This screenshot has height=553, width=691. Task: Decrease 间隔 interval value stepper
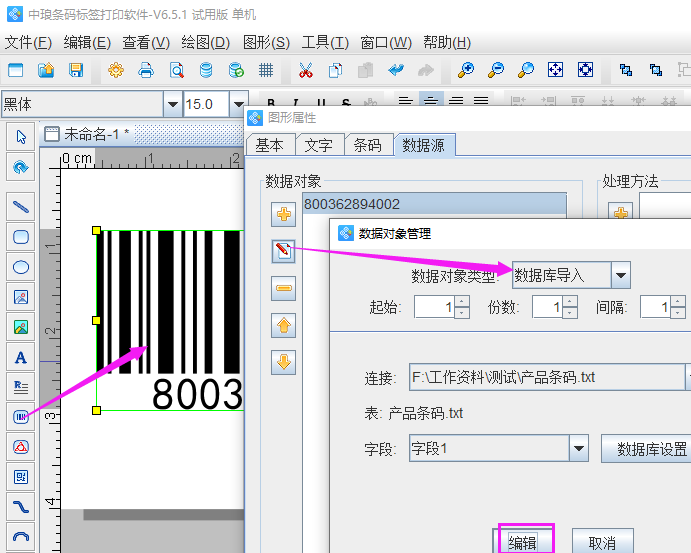pos(677,312)
